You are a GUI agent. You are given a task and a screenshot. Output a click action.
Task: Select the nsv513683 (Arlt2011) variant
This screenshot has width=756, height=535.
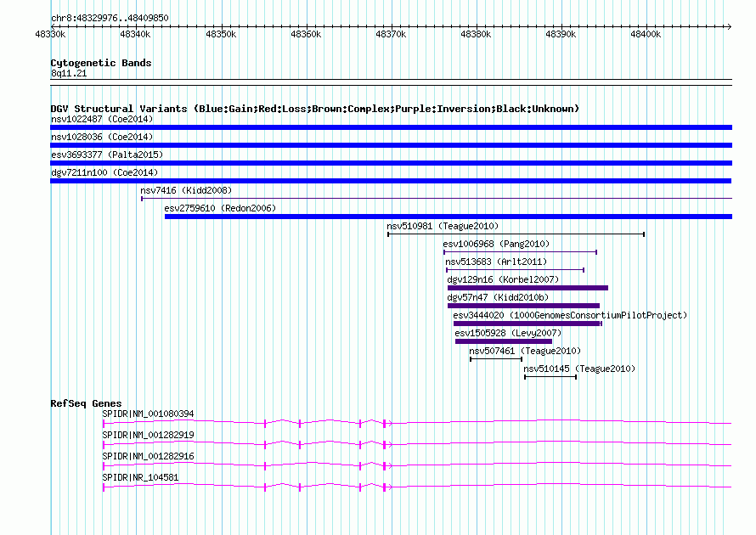point(515,270)
